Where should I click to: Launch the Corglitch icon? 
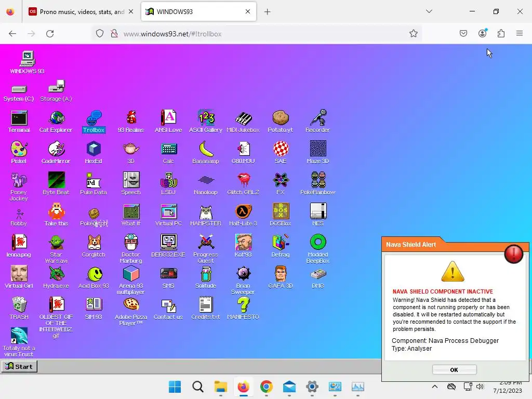pos(94,246)
